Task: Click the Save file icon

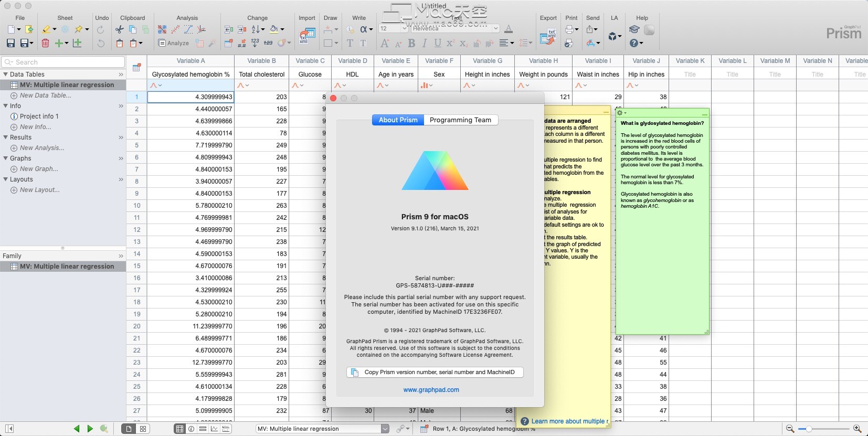Action: 10,43
